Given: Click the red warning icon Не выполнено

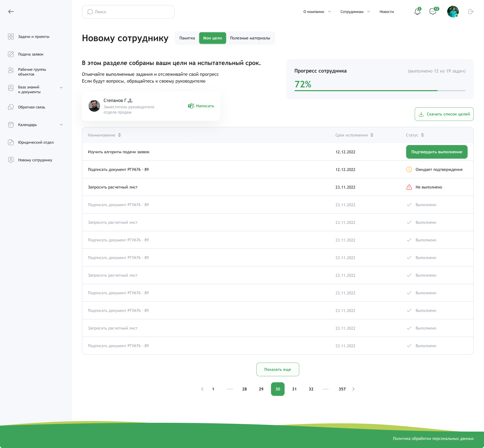Looking at the screenshot, I should click(x=409, y=187).
